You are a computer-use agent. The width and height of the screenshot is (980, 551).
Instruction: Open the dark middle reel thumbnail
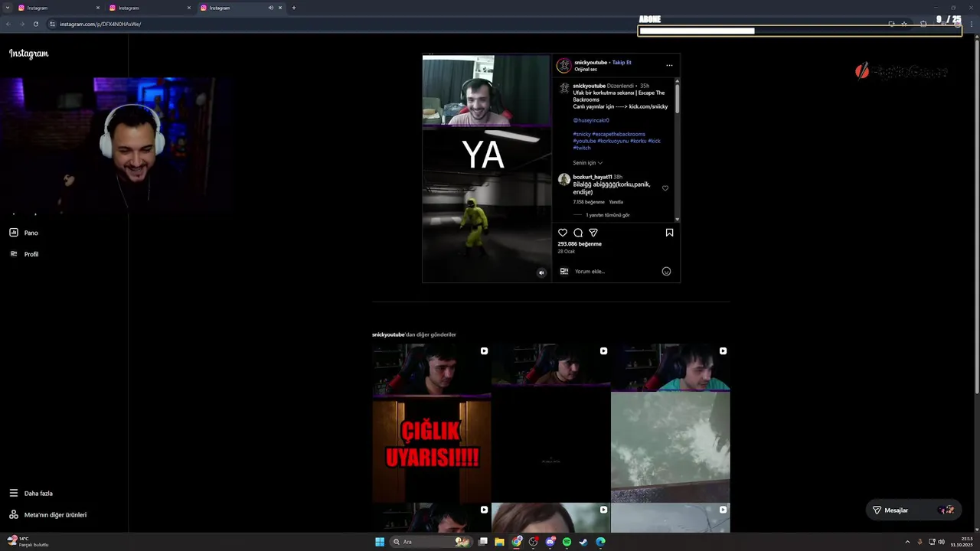coord(550,422)
